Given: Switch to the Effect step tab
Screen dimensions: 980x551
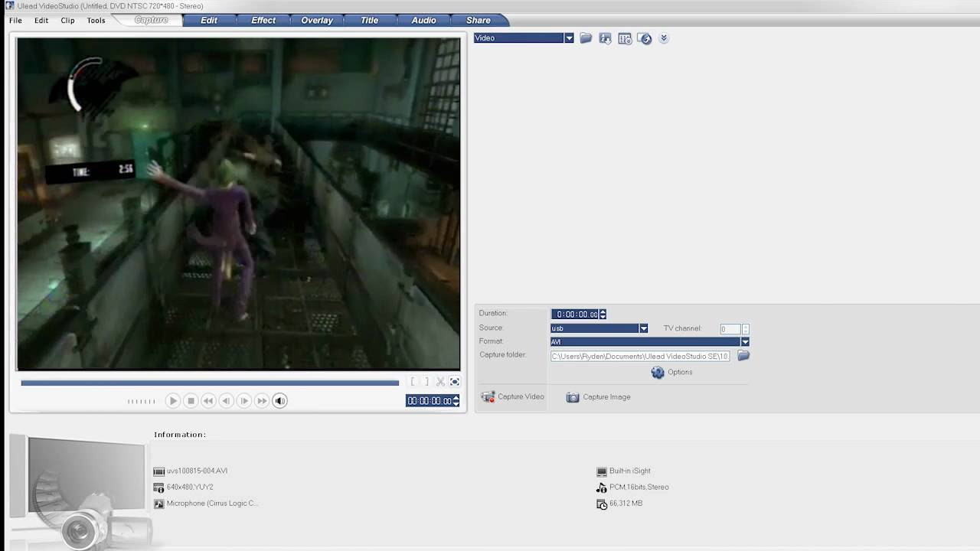Looking at the screenshot, I should 263,20.
